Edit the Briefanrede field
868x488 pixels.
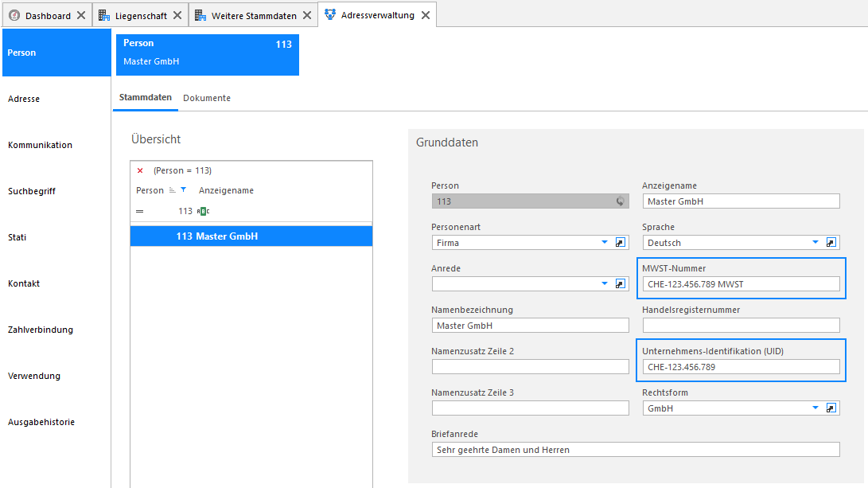(x=636, y=449)
